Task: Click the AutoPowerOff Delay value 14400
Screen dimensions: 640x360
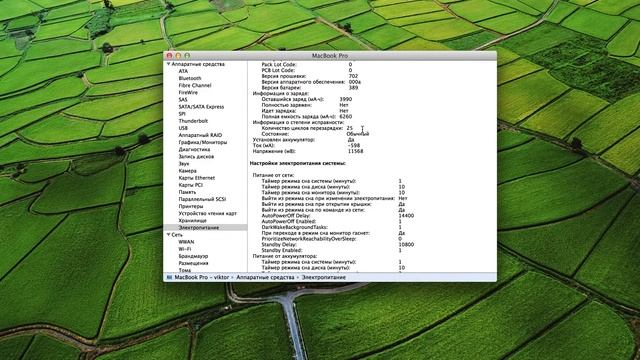Action: (406, 216)
